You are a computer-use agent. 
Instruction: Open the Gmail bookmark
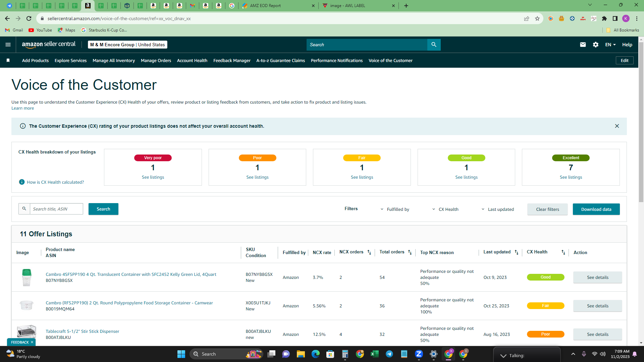point(14,30)
